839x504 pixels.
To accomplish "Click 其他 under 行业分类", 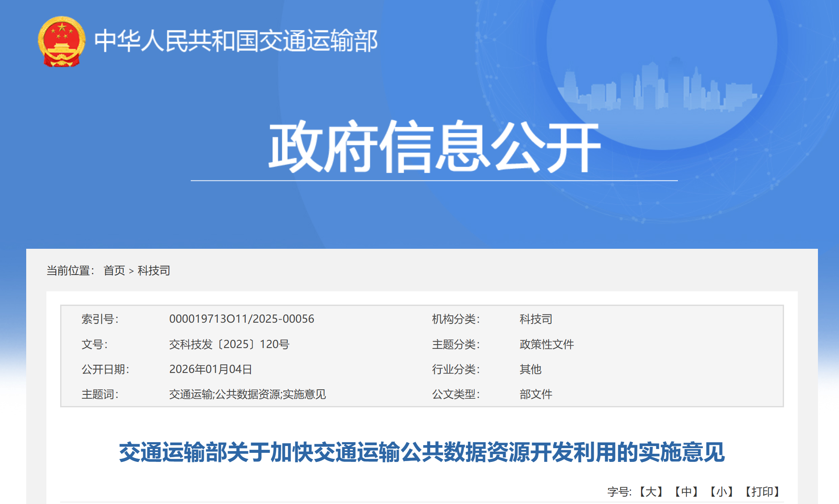I will pos(531,369).
